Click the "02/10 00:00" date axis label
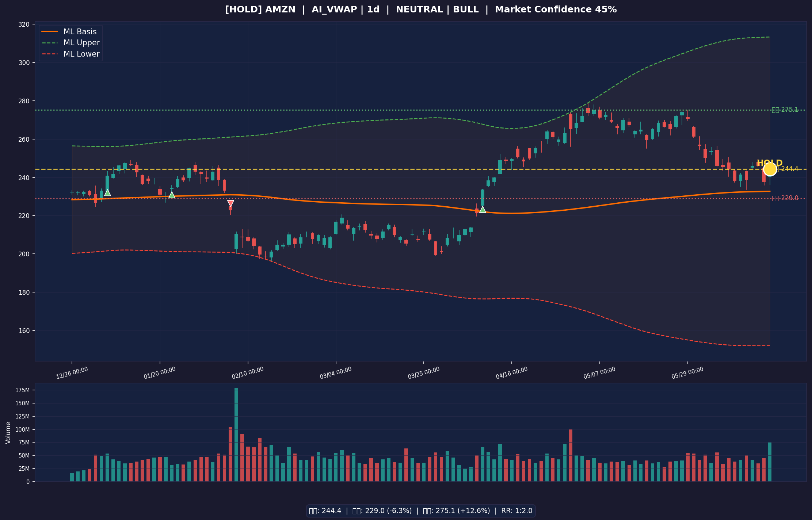This screenshot has height=520, width=812. tap(248, 373)
